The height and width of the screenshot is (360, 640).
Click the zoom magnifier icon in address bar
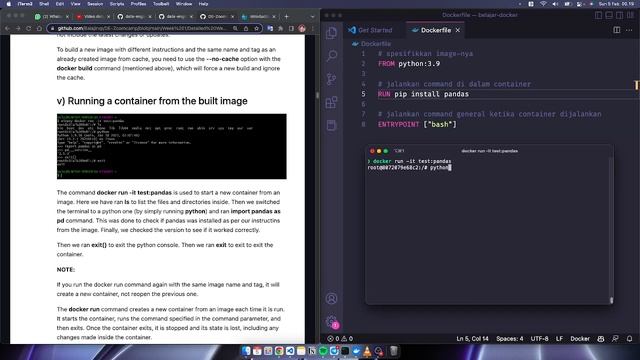tap(236, 28)
